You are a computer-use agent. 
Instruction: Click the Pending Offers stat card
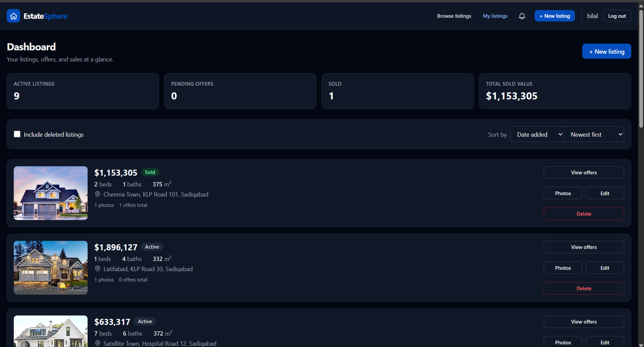point(240,91)
